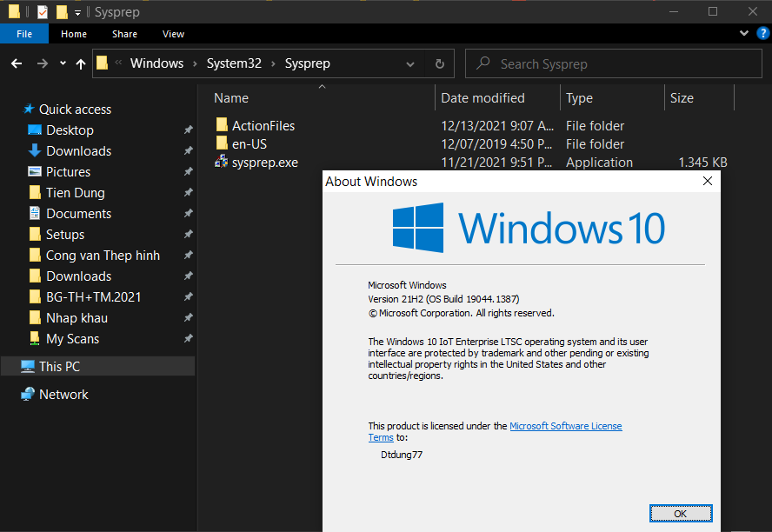Image resolution: width=772 pixels, height=532 pixels.
Task: Click the Dtdung77 licensee name
Action: (402, 455)
